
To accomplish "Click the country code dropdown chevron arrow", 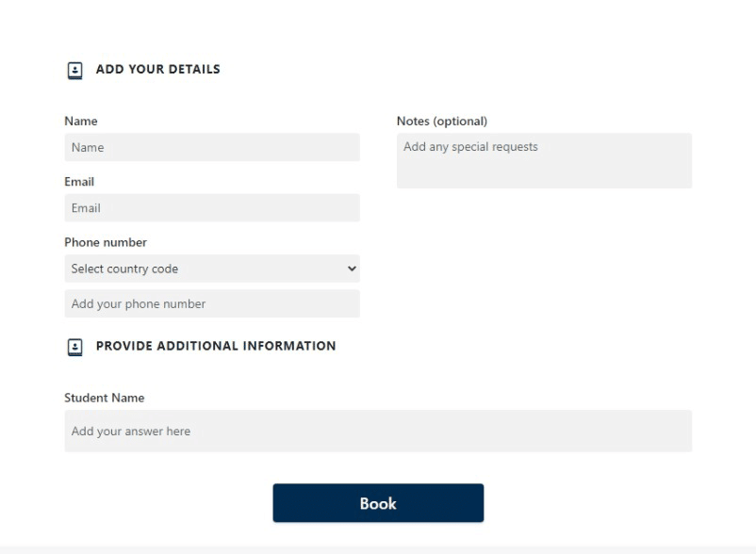I will click(x=352, y=269).
